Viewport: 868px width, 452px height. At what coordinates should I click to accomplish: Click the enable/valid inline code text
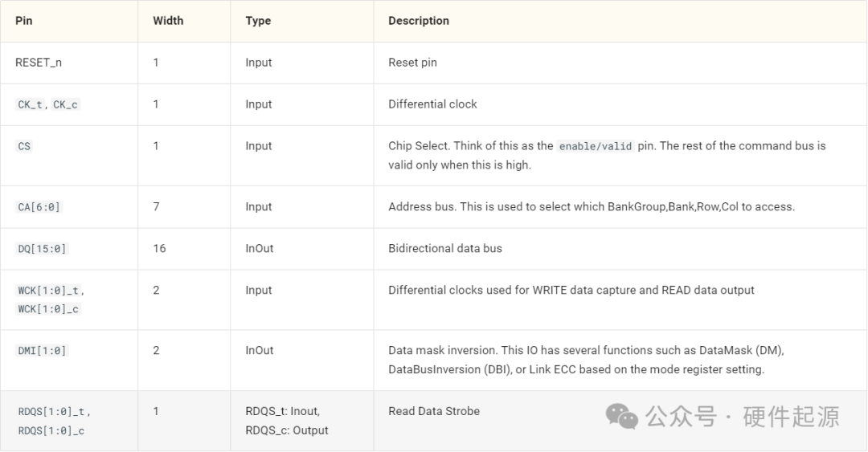coord(596,146)
